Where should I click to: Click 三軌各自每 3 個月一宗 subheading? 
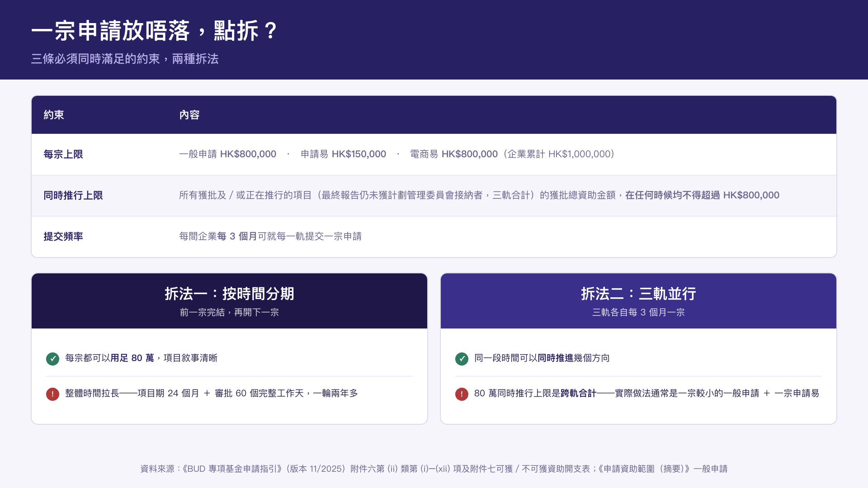pos(638,312)
